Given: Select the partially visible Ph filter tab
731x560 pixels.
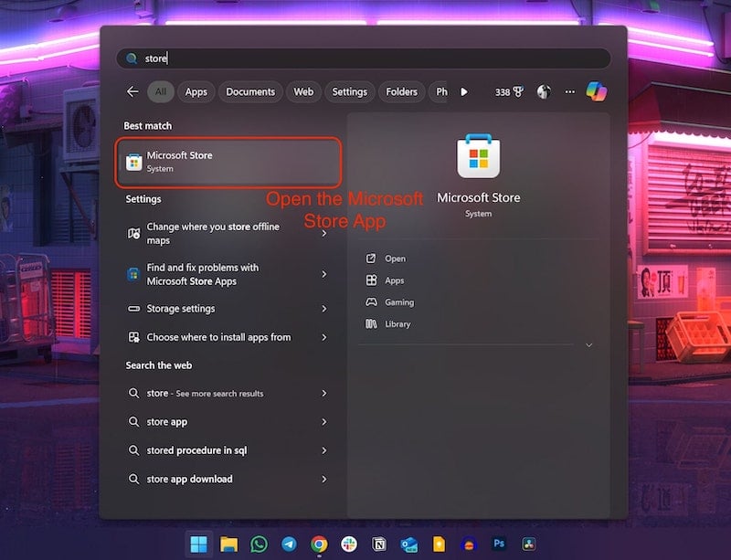Looking at the screenshot, I should [440, 92].
